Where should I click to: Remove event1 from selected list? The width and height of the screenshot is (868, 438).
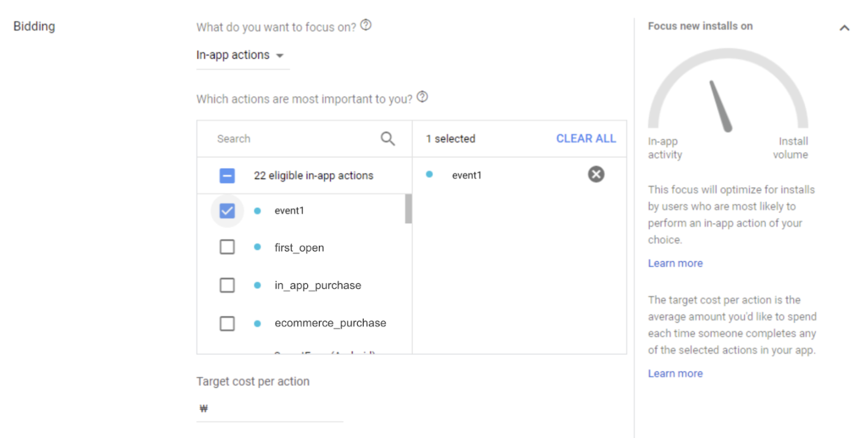pyautogui.click(x=596, y=174)
